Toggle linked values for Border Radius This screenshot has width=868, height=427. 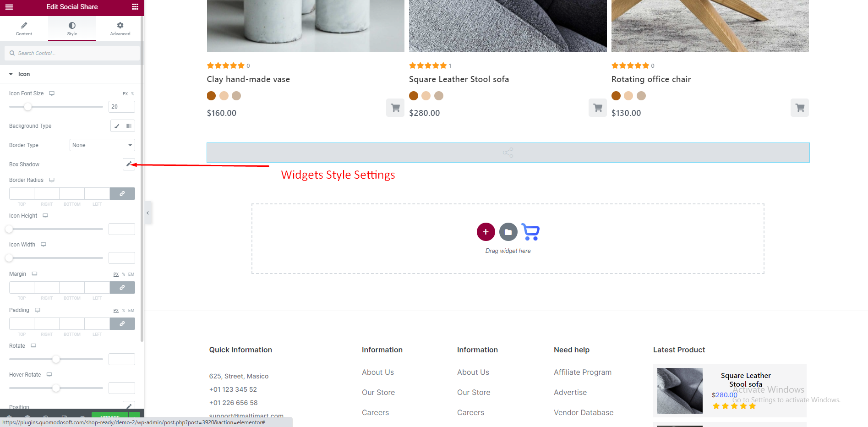(x=122, y=194)
